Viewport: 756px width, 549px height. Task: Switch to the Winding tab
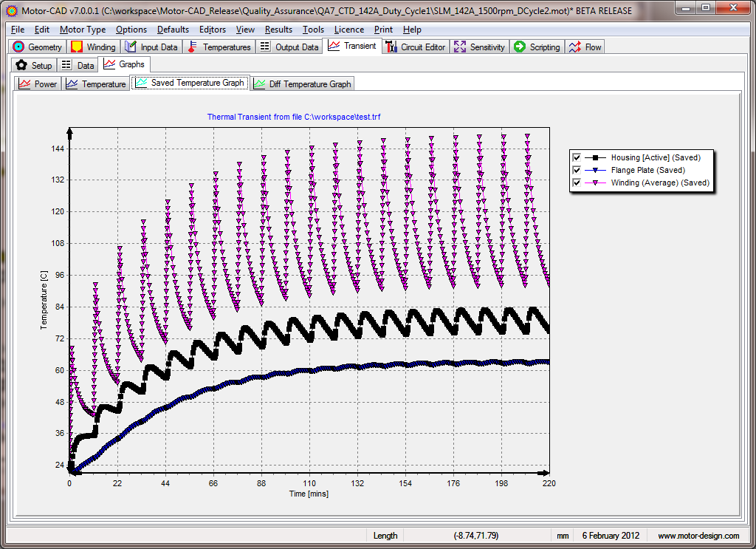[94, 47]
